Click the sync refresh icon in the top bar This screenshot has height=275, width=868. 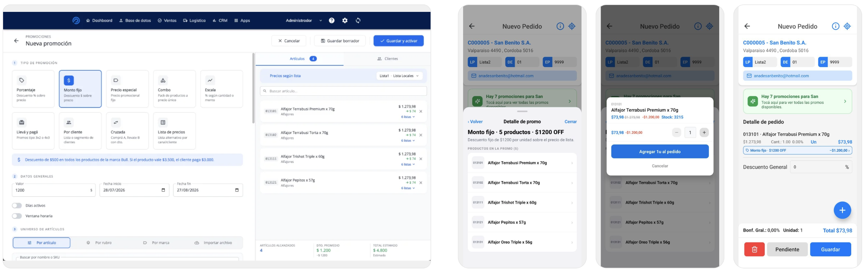click(358, 21)
